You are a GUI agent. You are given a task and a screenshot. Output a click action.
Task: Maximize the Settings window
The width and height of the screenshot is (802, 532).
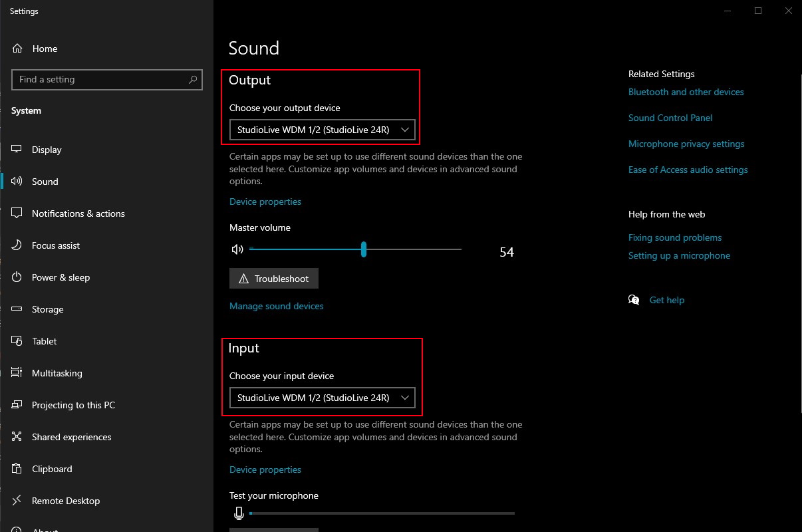click(758, 11)
